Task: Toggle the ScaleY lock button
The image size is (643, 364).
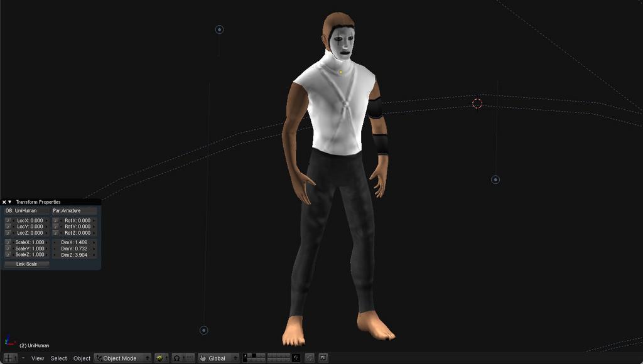Action: [8, 249]
